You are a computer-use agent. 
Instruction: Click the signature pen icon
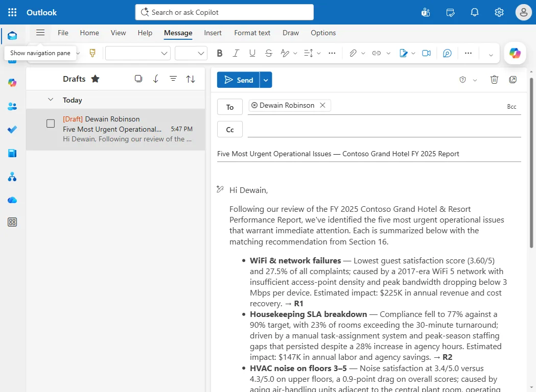[403, 53]
